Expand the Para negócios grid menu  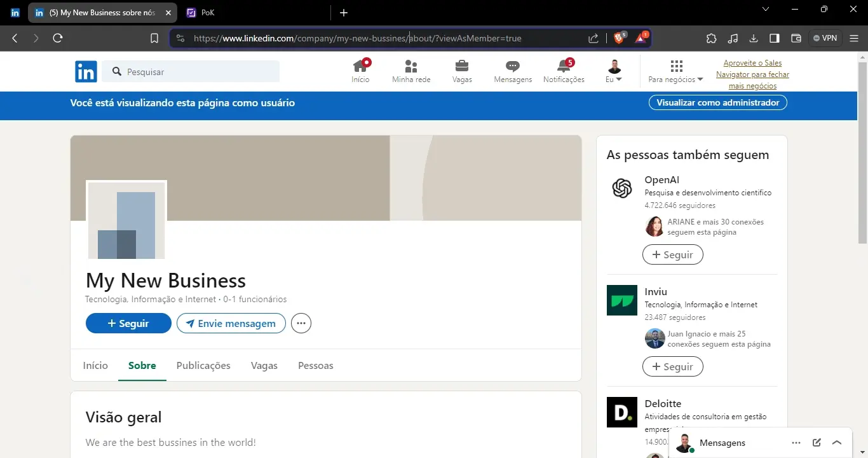pos(676,71)
